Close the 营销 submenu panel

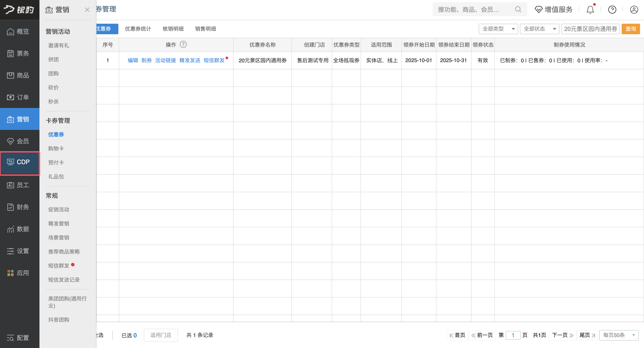[87, 10]
